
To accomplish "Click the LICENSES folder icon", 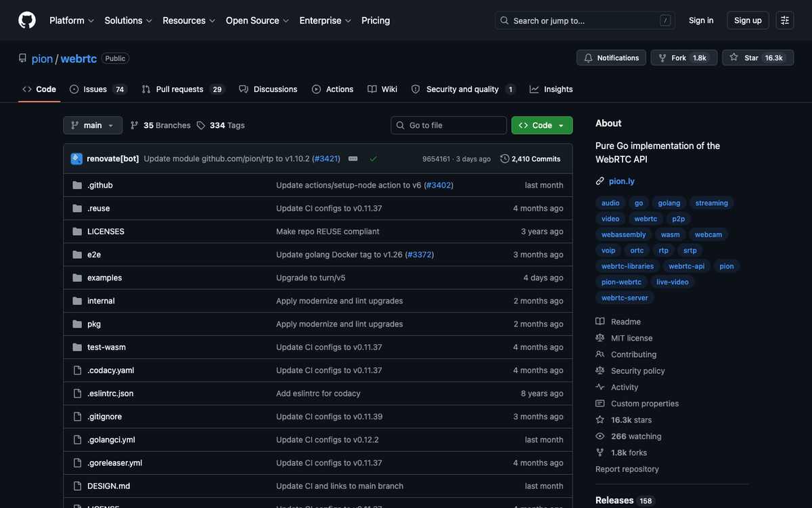I will [x=77, y=231].
